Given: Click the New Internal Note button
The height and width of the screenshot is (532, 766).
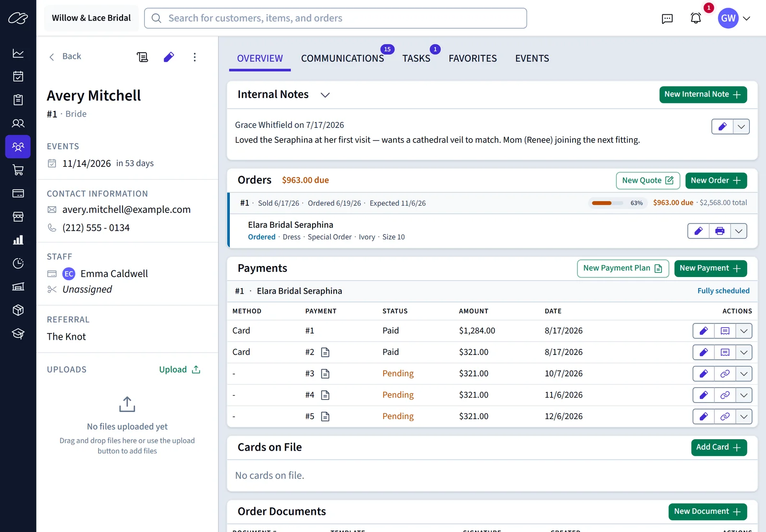Looking at the screenshot, I should (703, 95).
